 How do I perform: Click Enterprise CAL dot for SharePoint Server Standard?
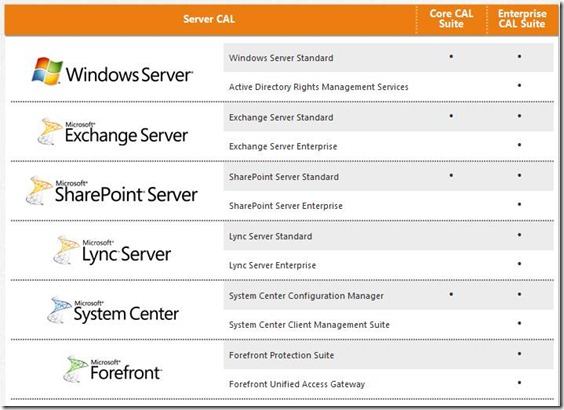click(x=519, y=175)
